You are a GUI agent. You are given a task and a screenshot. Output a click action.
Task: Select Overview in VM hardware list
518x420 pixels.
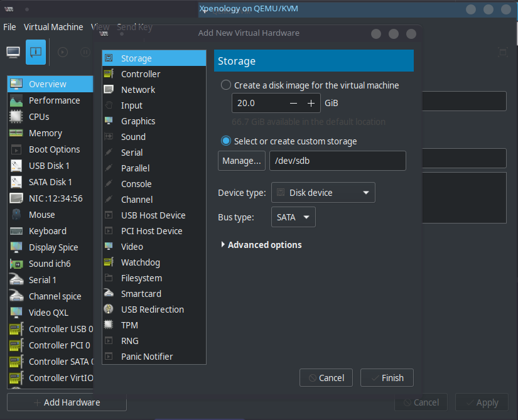point(50,84)
